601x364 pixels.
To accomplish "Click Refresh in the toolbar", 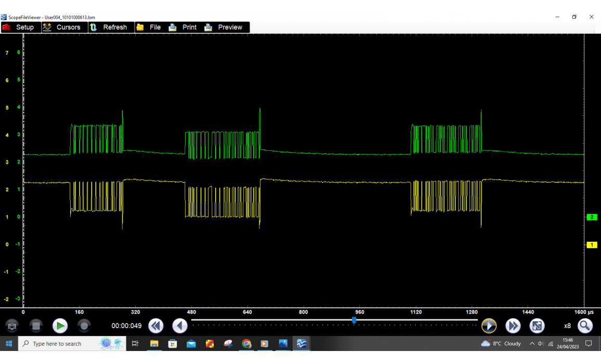I will point(109,27).
